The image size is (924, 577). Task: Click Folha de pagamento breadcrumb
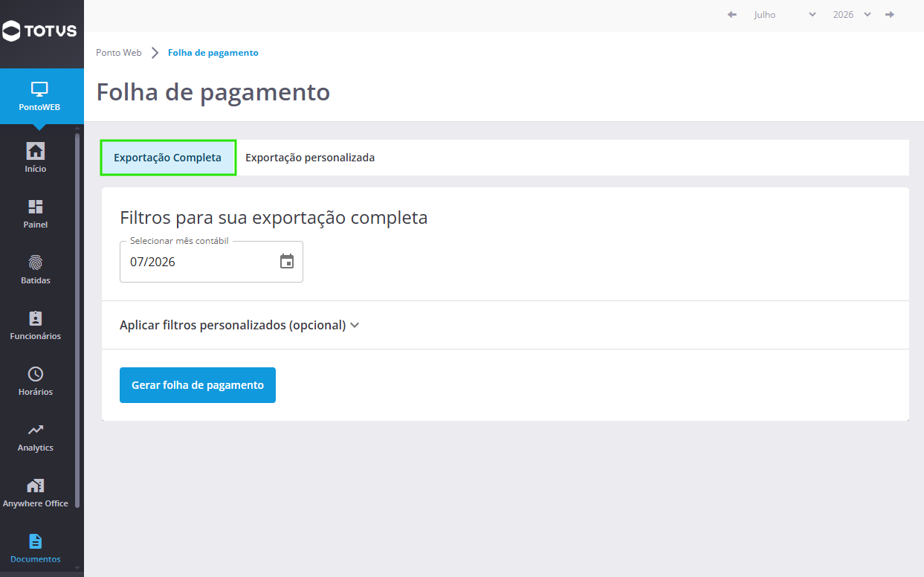(213, 53)
